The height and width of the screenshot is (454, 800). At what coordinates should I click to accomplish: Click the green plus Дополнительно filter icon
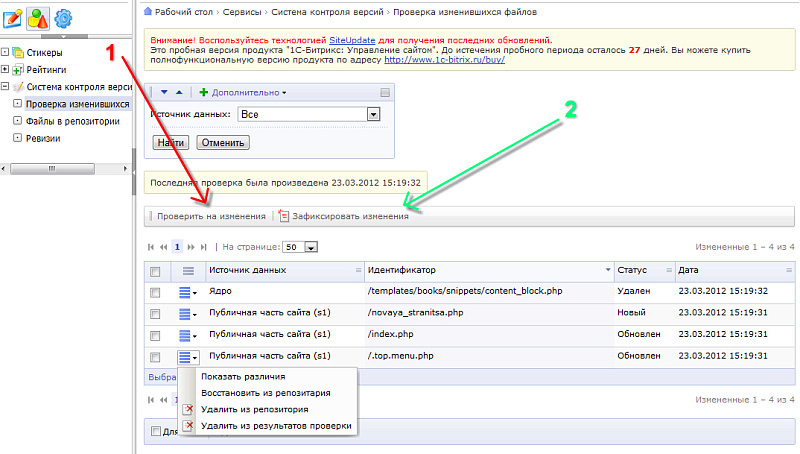pyautogui.click(x=204, y=92)
